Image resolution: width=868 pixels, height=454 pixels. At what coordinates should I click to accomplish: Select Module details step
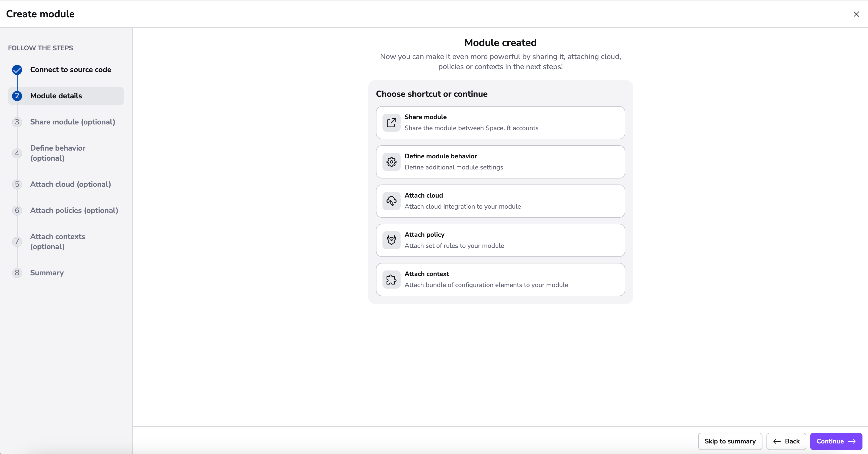tap(56, 96)
